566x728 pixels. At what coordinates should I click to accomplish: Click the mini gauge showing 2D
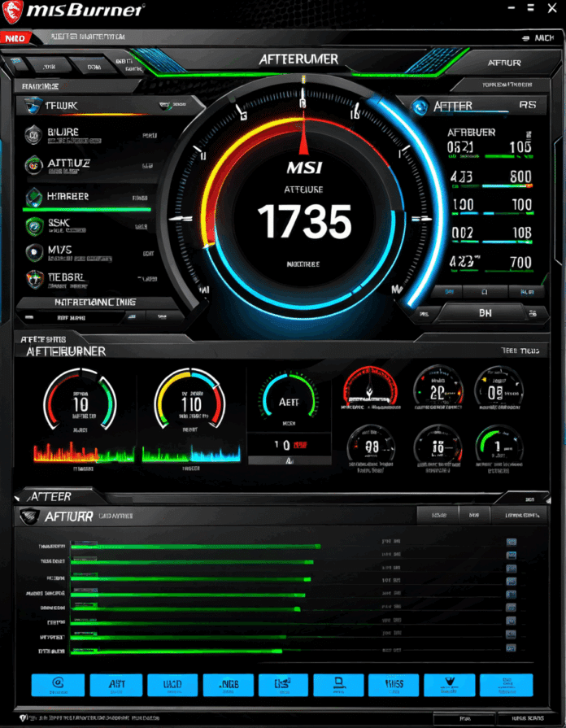[x=438, y=387]
